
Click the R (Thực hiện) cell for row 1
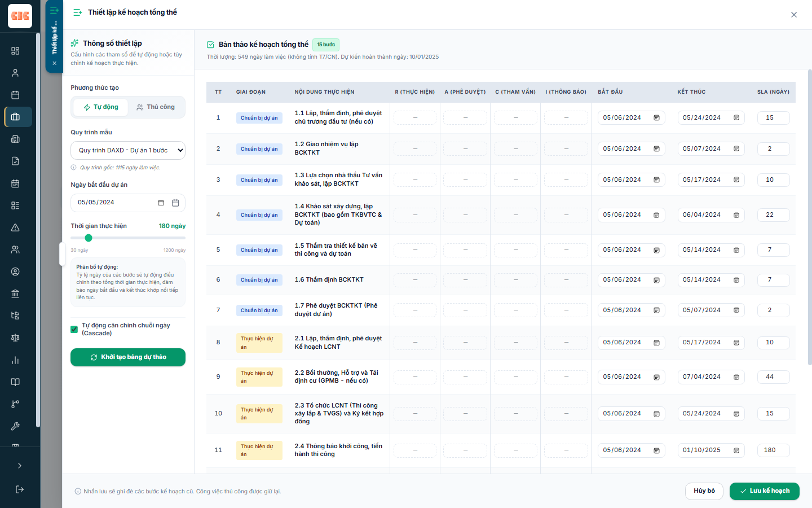pos(415,118)
